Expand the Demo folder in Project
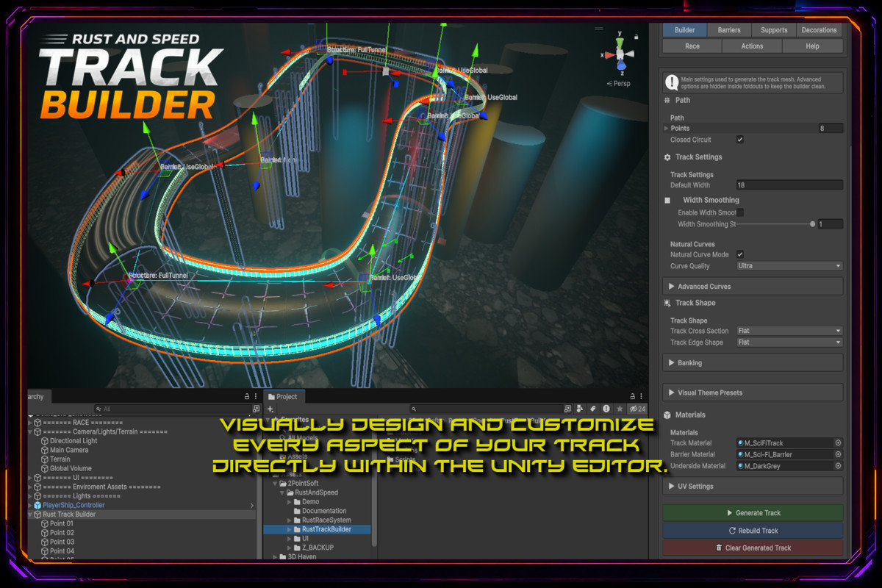This screenshot has height=588, width=882. pos(290,502)
